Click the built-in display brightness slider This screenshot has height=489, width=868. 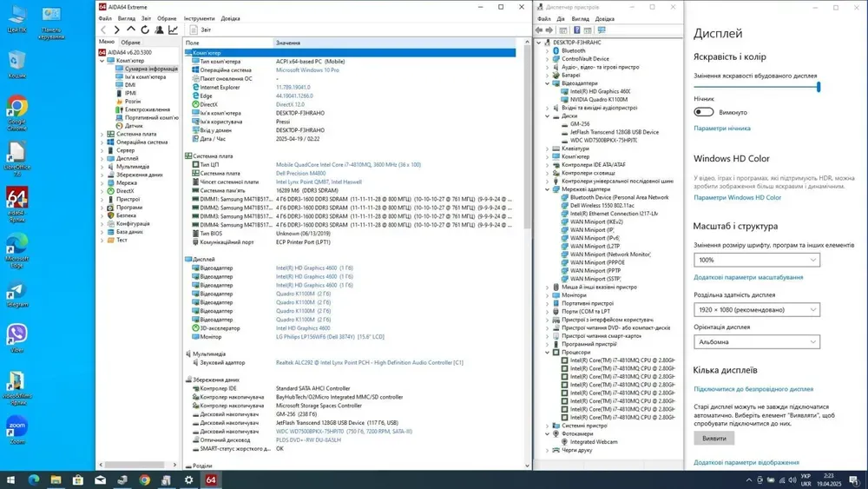tap(756, 87)
